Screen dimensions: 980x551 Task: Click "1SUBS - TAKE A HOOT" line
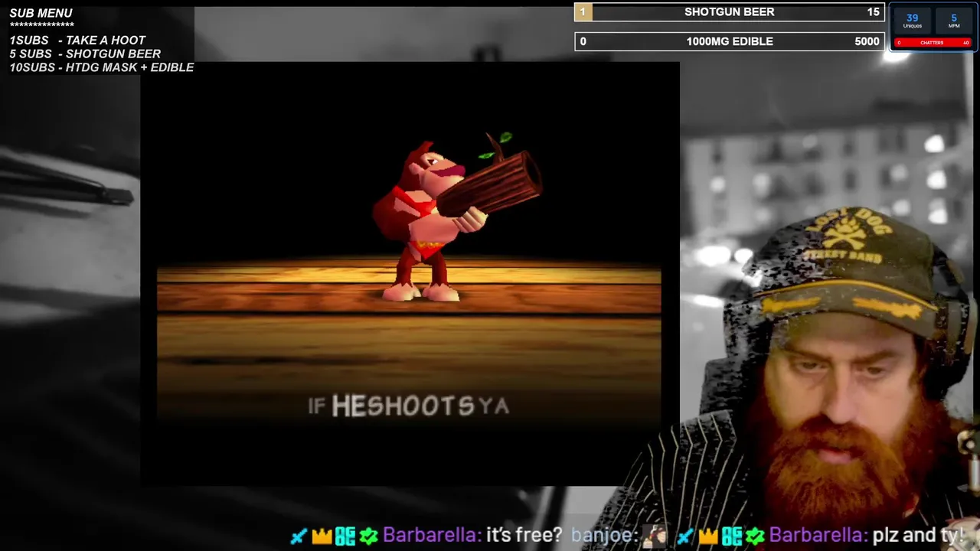tap(77, 41)
